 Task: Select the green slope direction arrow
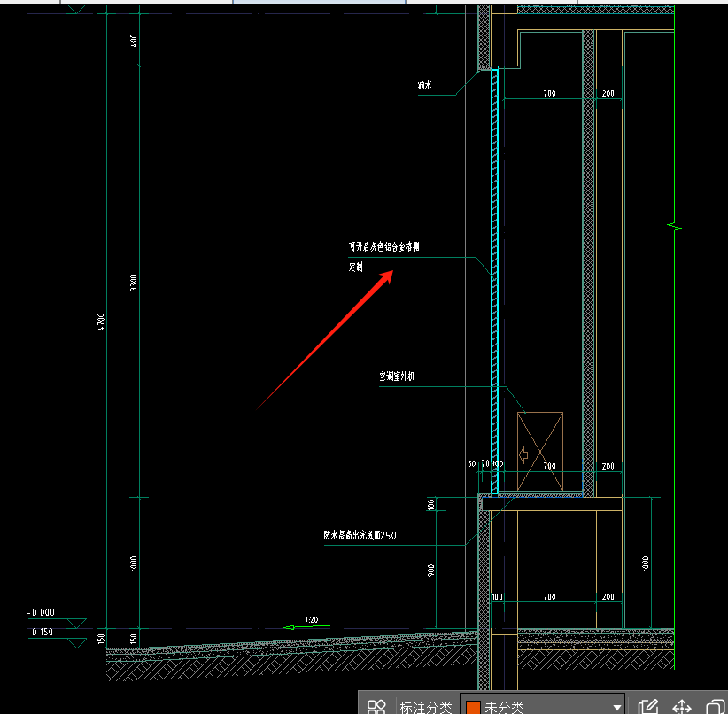tap(312, 626)
